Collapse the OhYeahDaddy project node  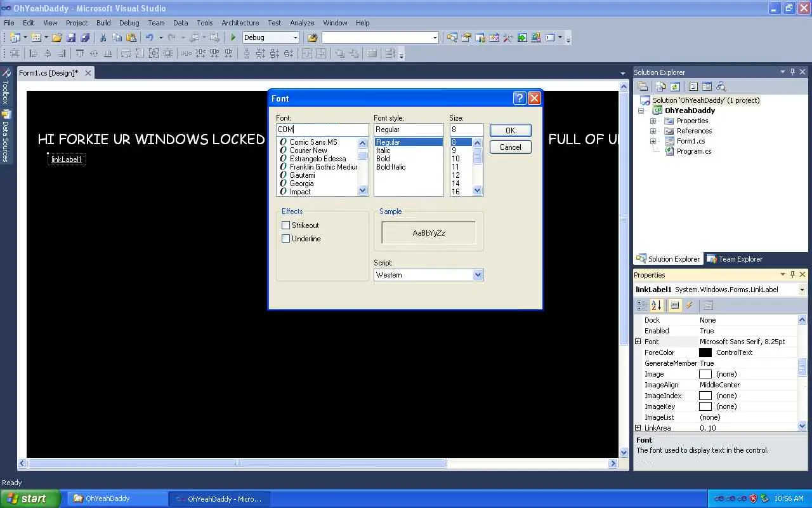(x=641, y=110)
